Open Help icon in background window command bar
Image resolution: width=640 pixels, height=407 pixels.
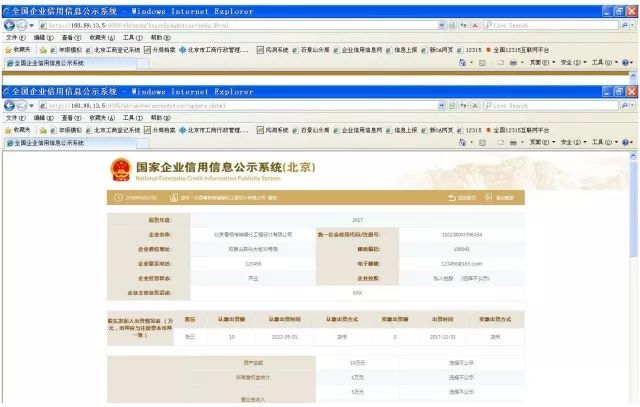click(x=625, y=62)
